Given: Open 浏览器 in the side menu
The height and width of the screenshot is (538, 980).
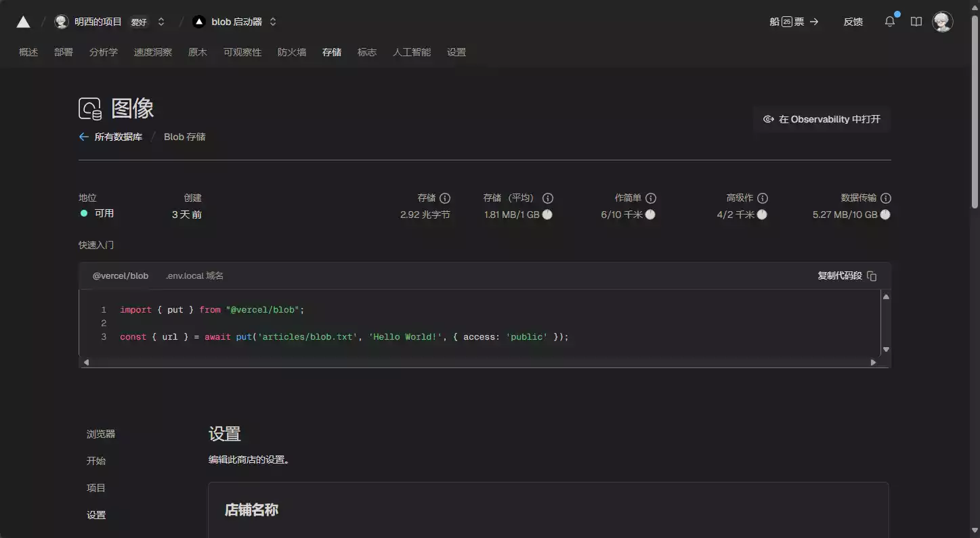Looking at the screenshot, I should 101,434.
